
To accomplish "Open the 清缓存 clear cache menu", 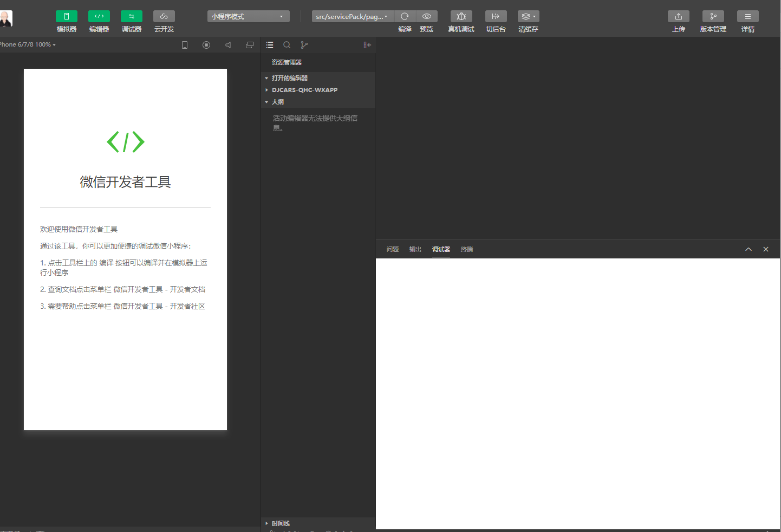I will (x=529, y=16).
